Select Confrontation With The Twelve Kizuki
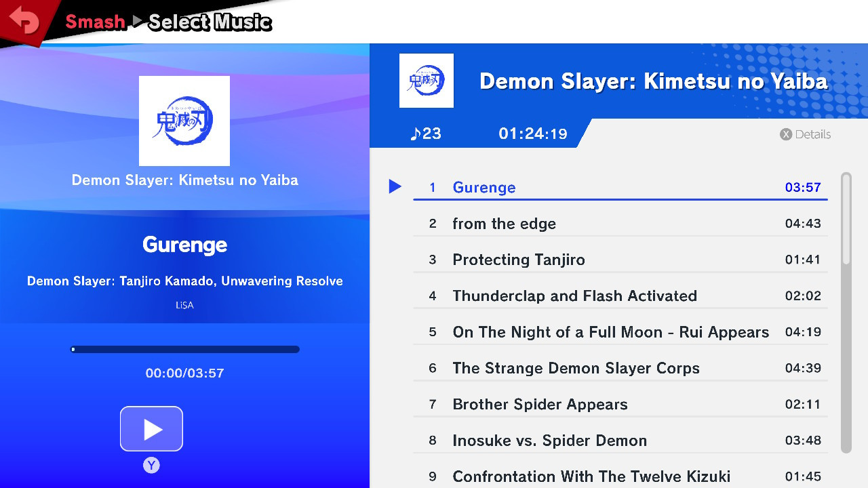This screenshot has height=488, width=868. click(x=591, y=476)
